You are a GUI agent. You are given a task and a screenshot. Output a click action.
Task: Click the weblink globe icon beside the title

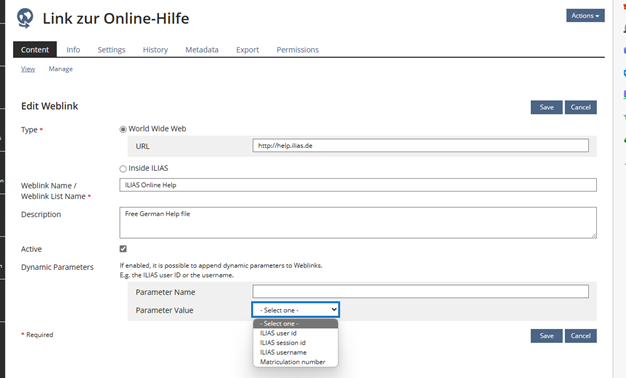point(25,18)
